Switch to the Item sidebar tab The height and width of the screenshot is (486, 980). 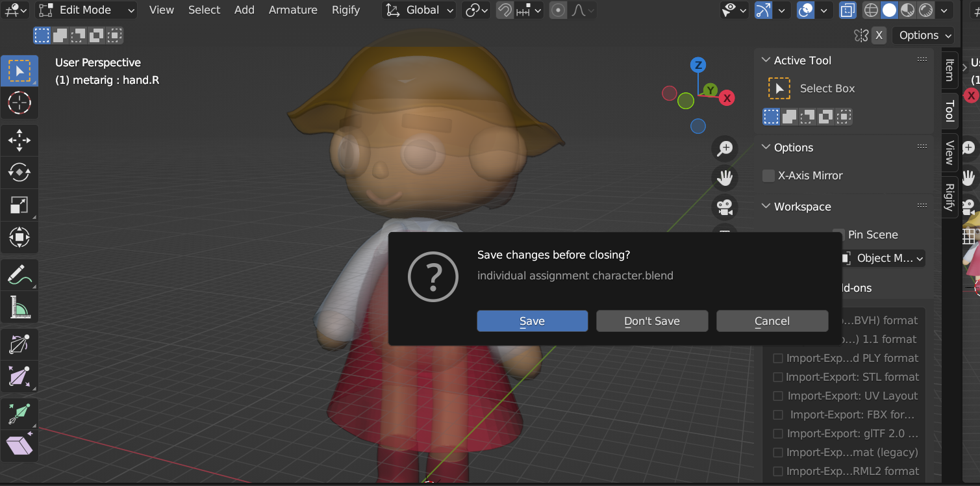949,70
